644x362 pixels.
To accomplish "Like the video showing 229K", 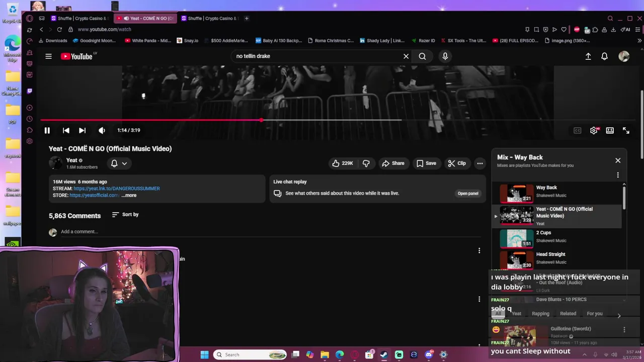I will (x=342, y=163).
